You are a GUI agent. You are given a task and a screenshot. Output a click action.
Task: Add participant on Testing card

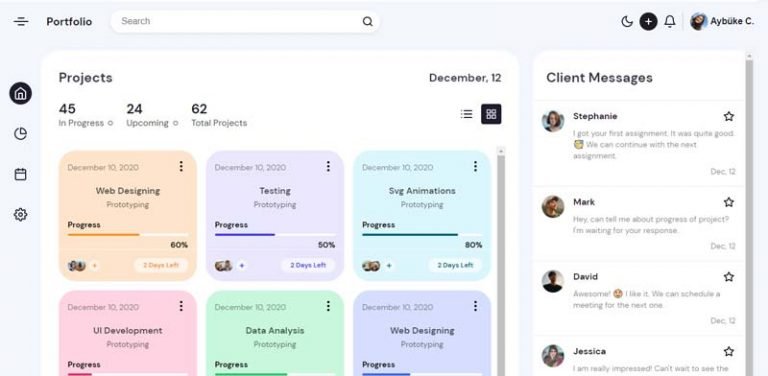(241, 265)
